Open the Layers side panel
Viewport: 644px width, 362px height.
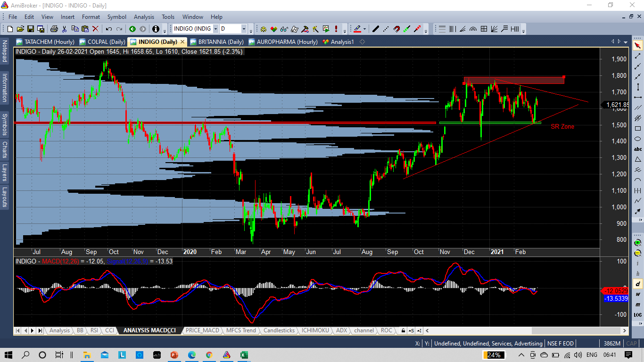[x=5, y=173]
